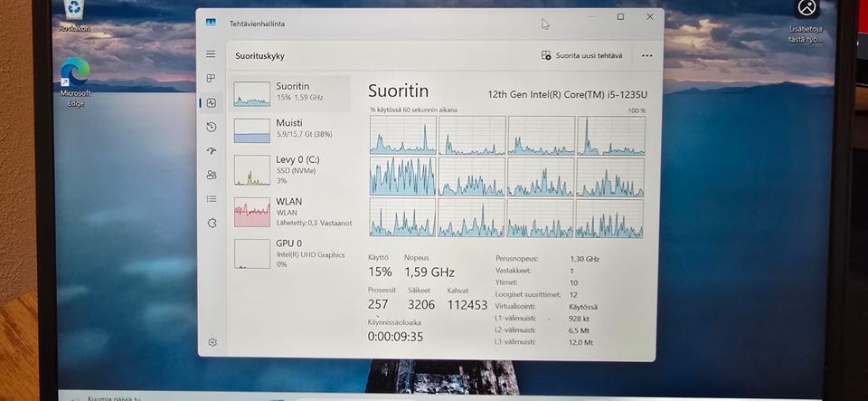
Task: Maximize the Tehtävienhallinta window
Action: (x=620, y=17)
